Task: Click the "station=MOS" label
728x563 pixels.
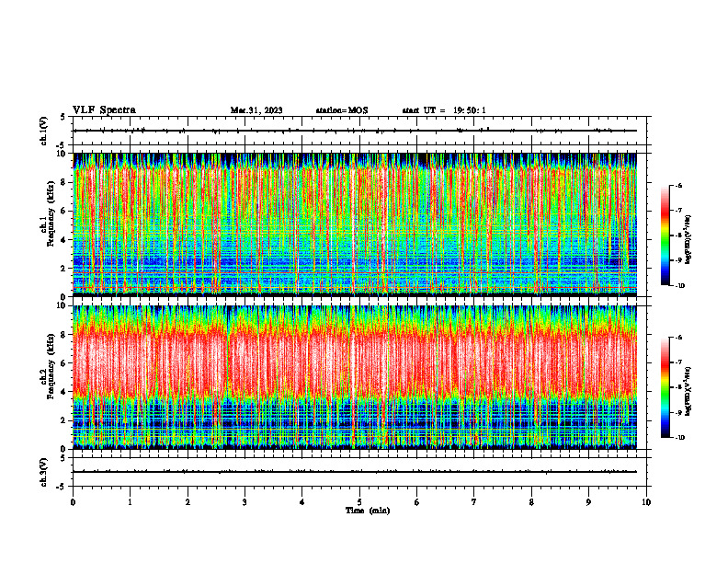Action: (342, 110)
